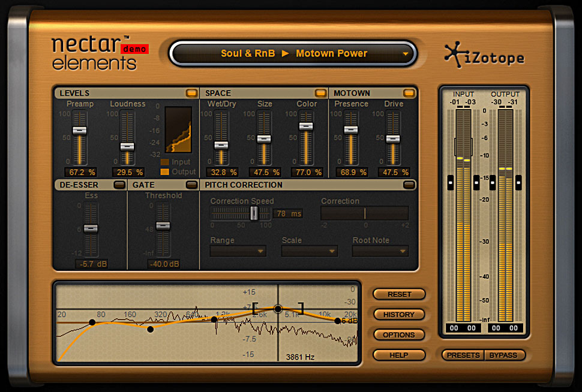Image resolution: width=582 pixels, height=392 pixels.
Task: Click the input meter right gain handle
Action: [476, 182]
